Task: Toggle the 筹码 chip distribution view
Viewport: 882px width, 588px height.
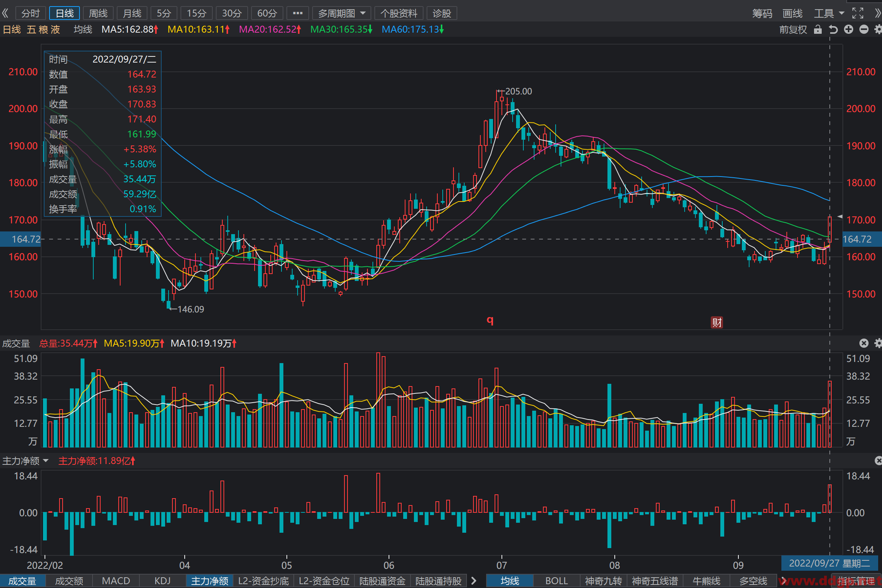Action: point(762,13)
